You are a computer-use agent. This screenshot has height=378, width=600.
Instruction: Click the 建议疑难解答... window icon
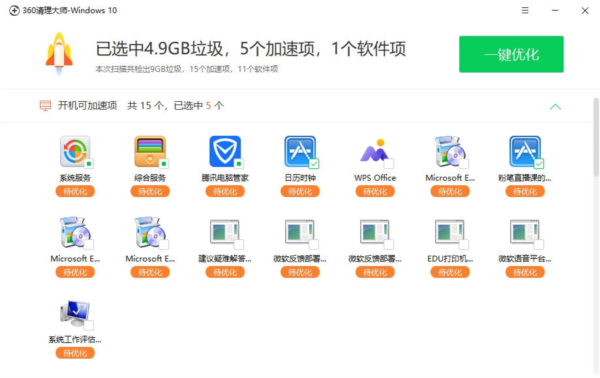tap(225, 232)
